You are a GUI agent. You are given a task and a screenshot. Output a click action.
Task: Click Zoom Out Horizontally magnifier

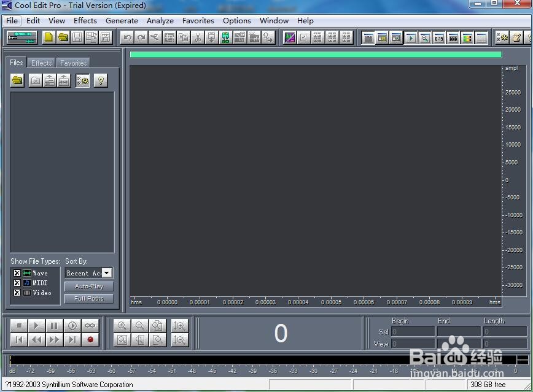click(140, 325)
